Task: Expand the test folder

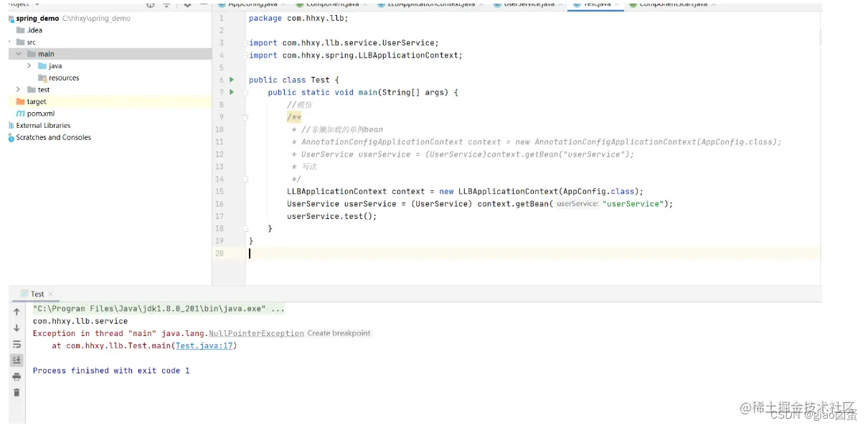Action: click(x=19, y=90)
